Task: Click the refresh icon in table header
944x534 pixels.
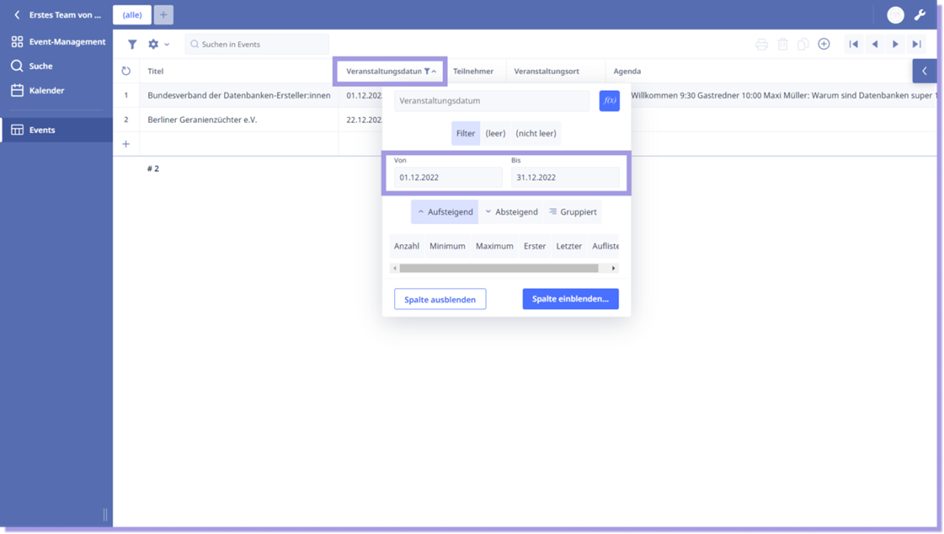Action: tap(126, 71)
